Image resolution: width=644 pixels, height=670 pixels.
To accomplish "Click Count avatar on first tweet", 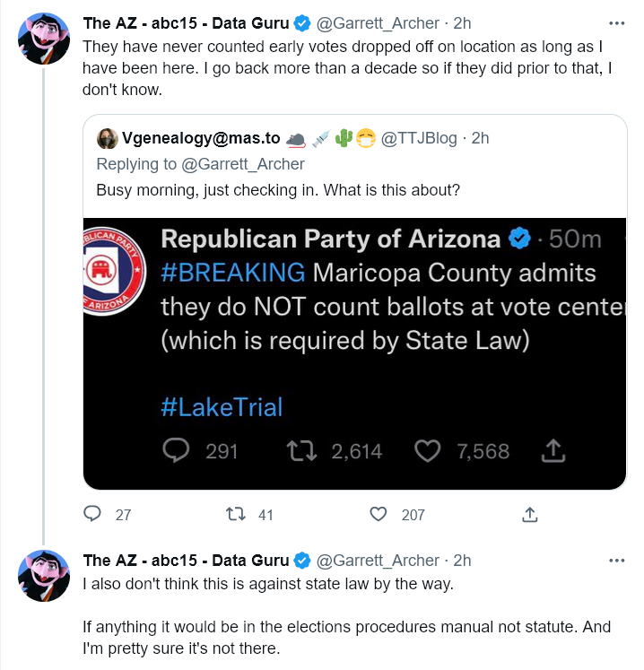I will (44, 39).
